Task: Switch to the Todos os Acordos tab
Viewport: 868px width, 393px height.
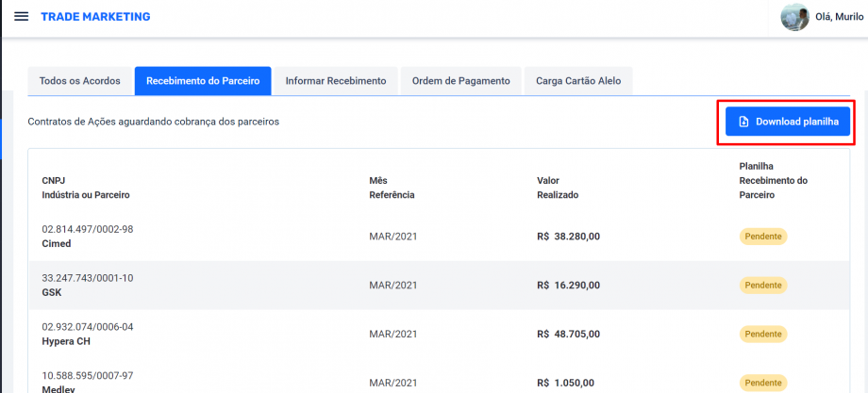Action: coord(80,81)
